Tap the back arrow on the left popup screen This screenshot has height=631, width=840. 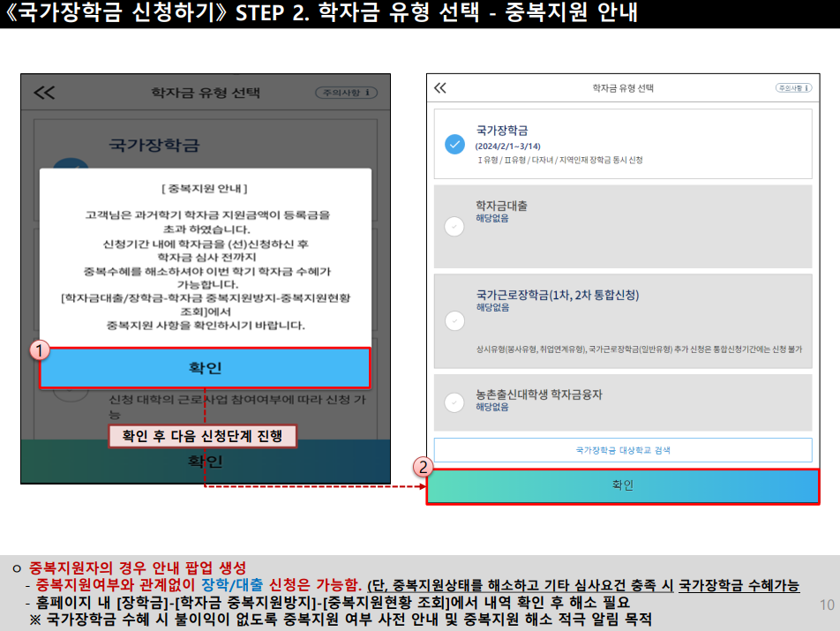(x=43, y=91)
